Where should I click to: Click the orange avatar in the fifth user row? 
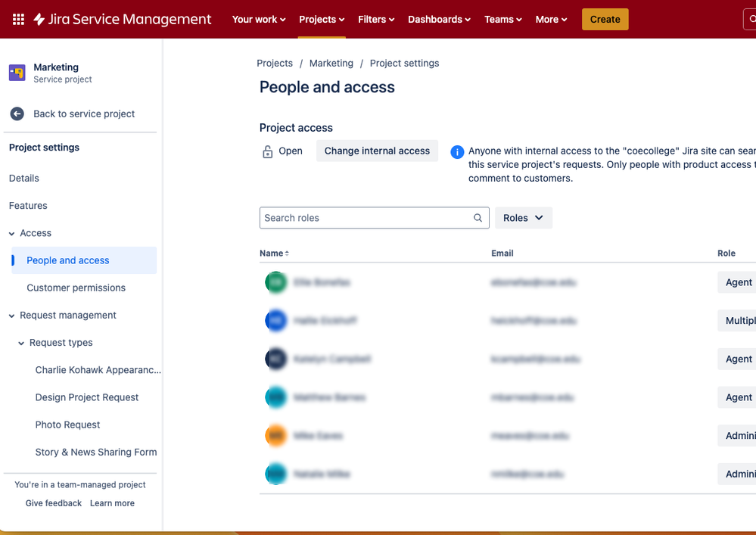pos(276,436)
